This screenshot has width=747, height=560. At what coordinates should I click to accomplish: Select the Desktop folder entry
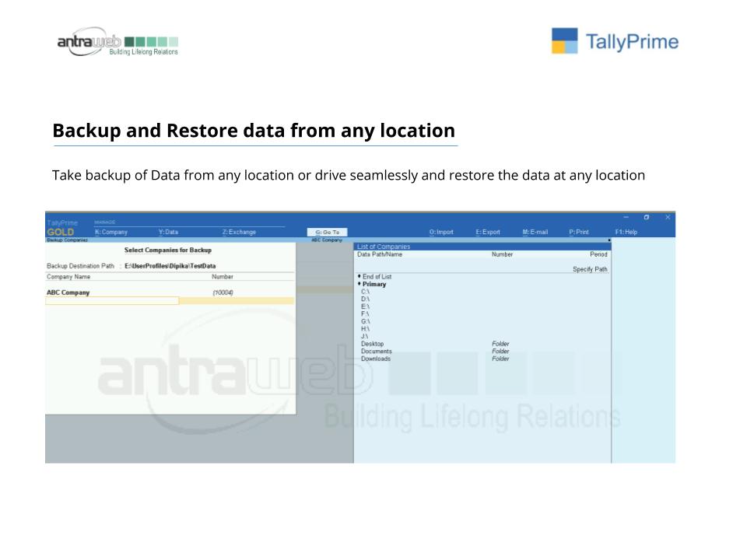point(372,344)
